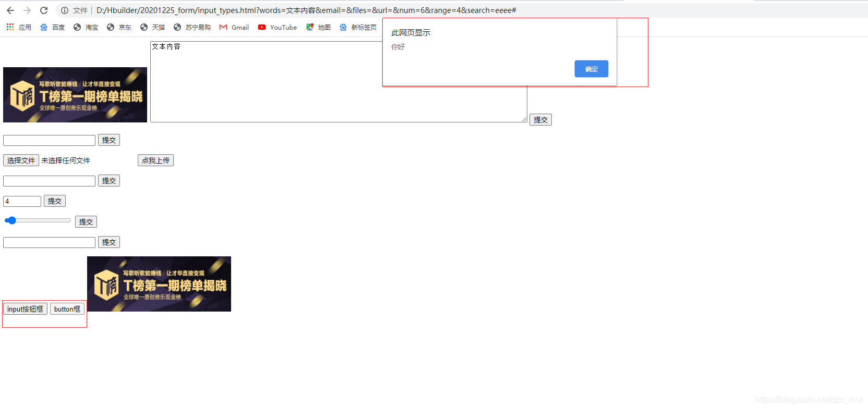The image size is (868, 409).
Task: Reload the page using the refresh icon
Action: click(44, 10)
